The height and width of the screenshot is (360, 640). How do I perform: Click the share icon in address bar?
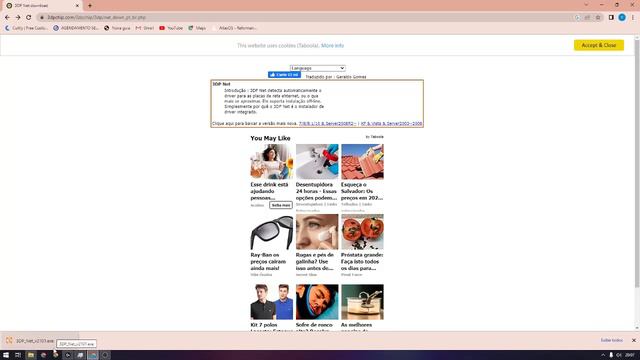587,18
